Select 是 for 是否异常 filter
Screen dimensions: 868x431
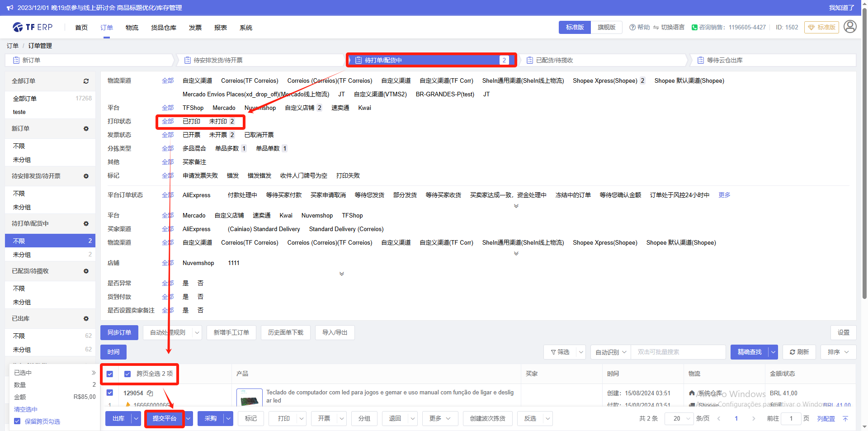[185, 283]
